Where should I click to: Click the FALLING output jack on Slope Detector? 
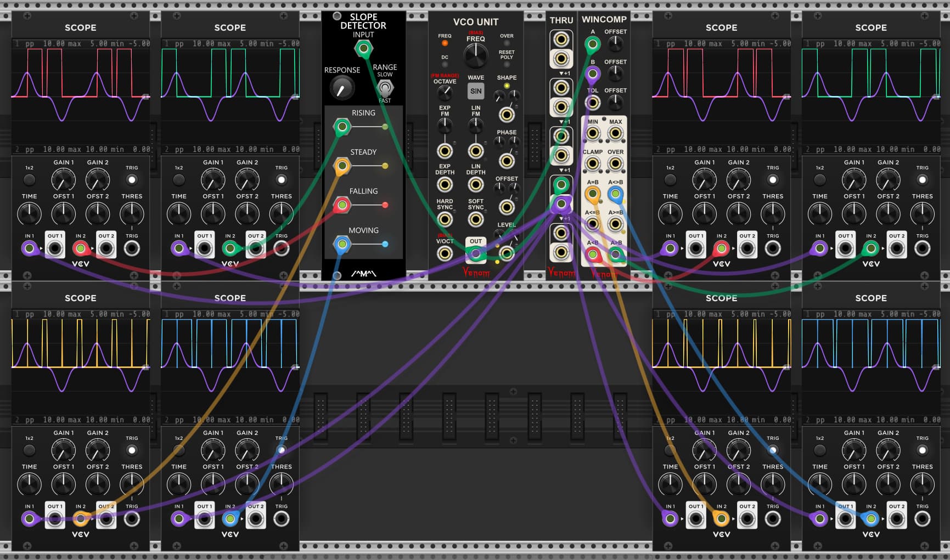point(342,205)
